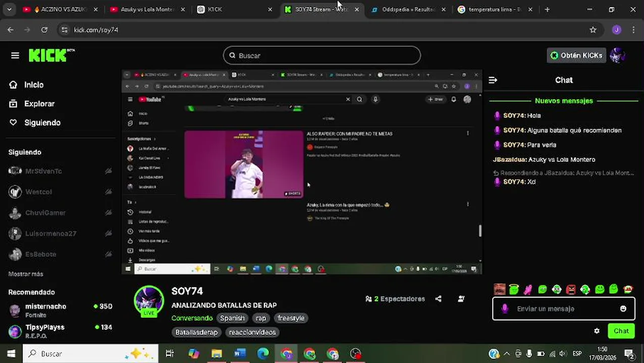
Task: Insert the mustache face emote
Action: click(x=499, y=289)
